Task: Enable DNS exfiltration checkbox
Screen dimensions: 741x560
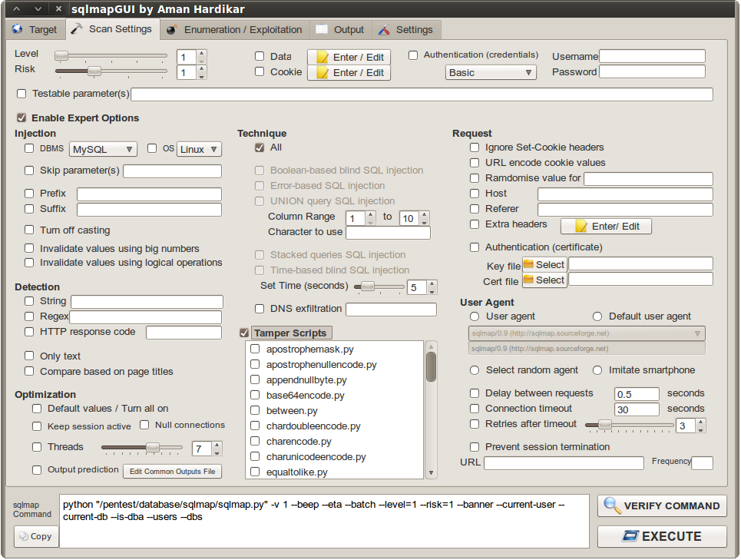Action: click(x=260, y=309)
